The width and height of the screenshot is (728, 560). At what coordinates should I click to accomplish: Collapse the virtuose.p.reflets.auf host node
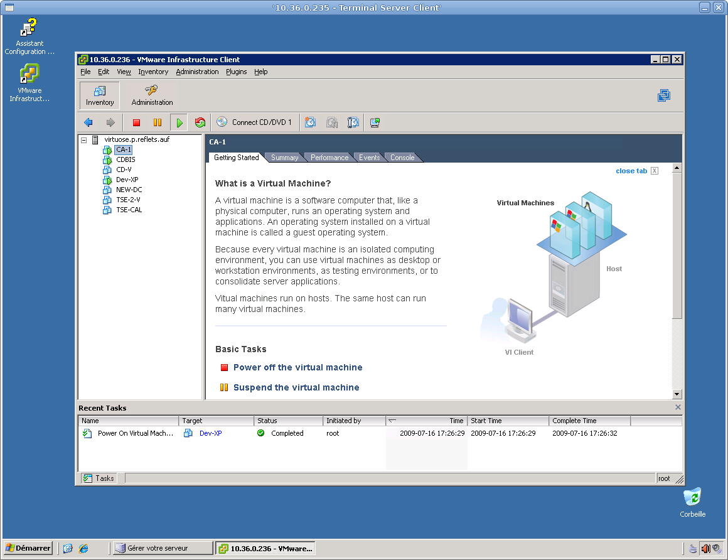(x=84, y=140)
